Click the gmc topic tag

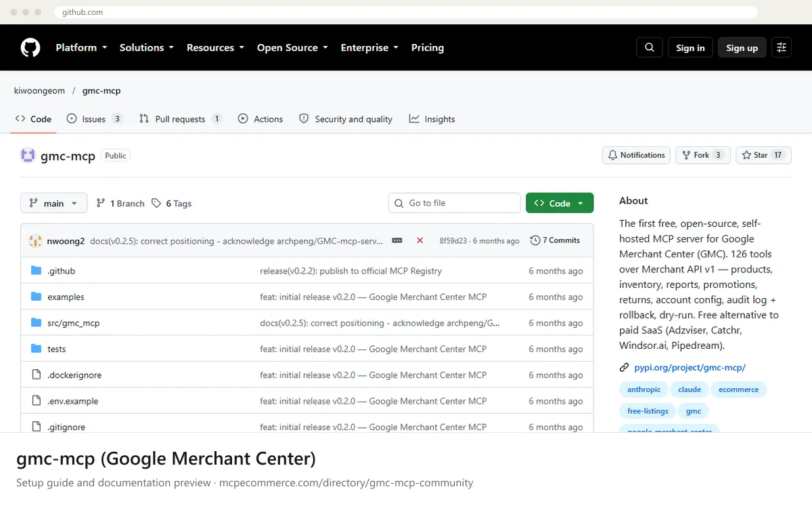[694, 411]
